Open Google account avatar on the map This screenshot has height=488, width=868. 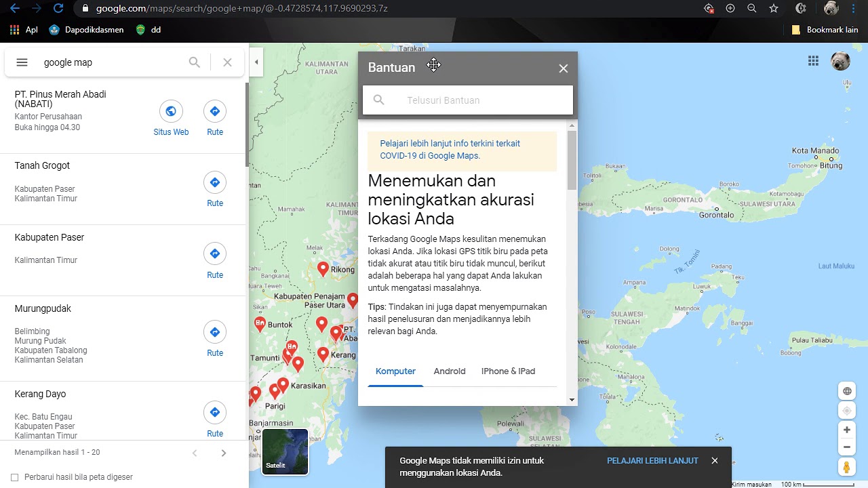[x=840, y=61]
